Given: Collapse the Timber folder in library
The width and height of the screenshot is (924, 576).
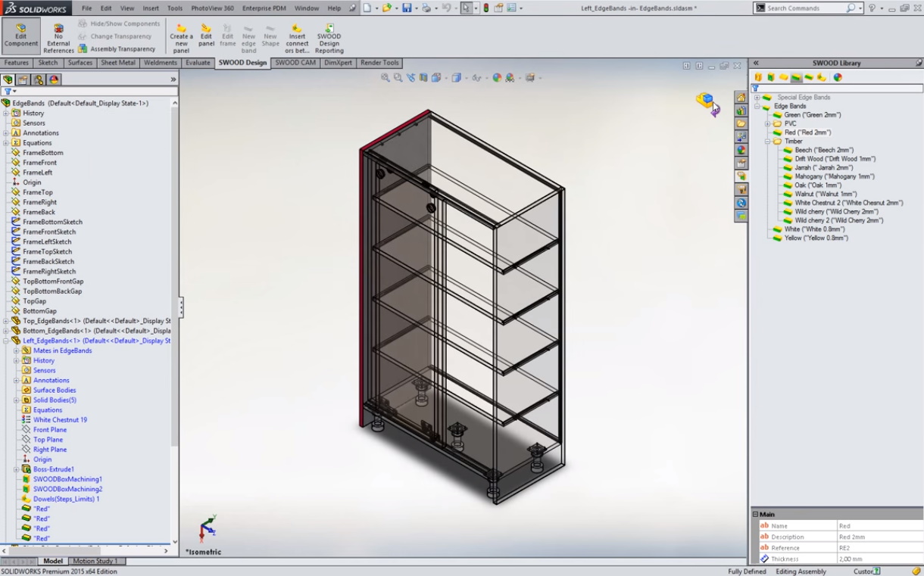Looking at the screenshot, I should pos(767,142).
